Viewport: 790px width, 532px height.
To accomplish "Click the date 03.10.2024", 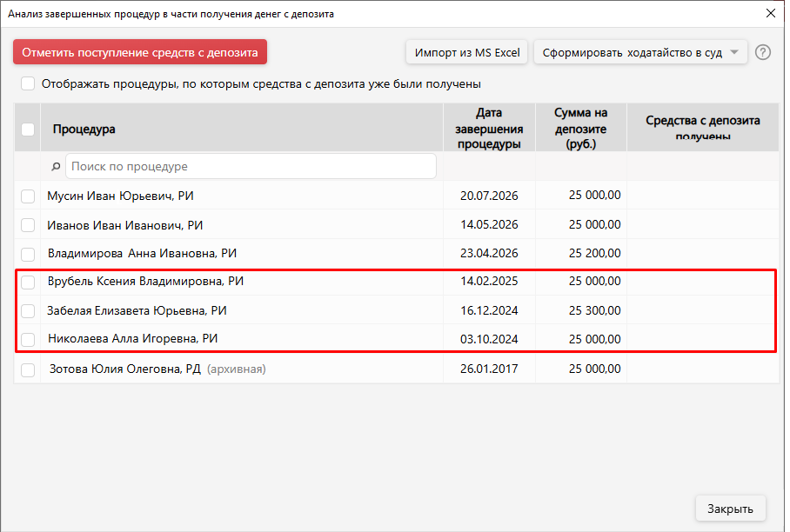I will (x=489, y=339).
